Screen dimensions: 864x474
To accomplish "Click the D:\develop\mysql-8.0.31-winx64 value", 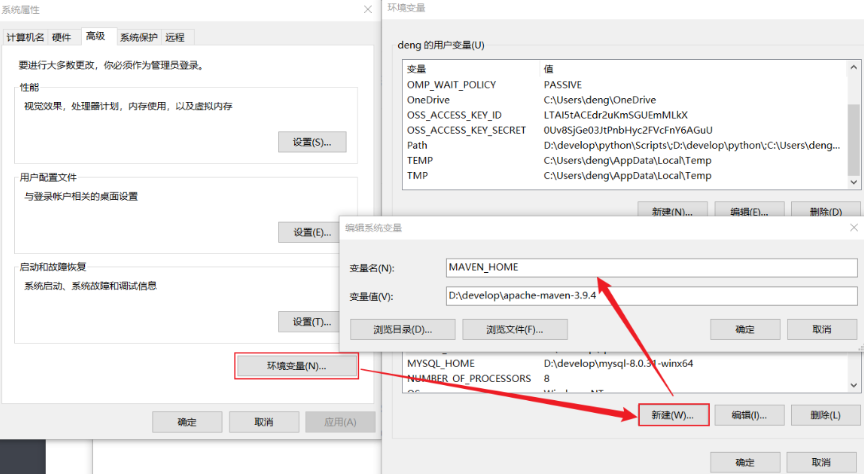I will (618, 364).
